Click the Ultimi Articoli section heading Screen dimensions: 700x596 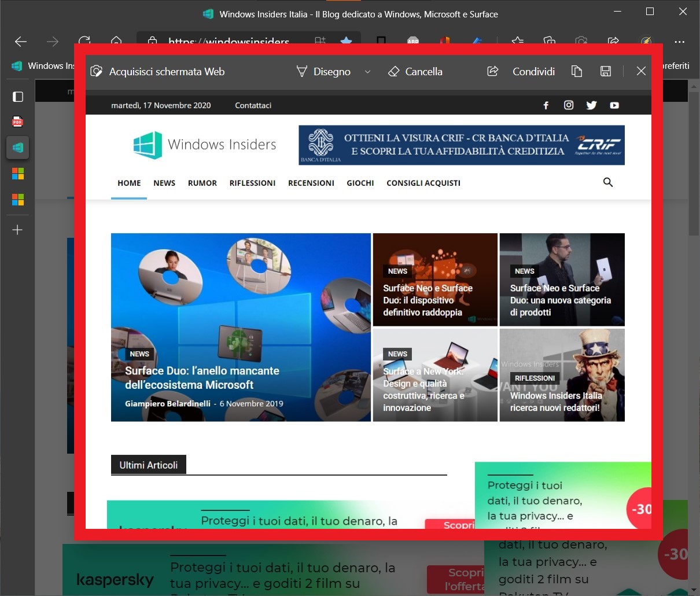pyautogui.click(x=149, y=465)
